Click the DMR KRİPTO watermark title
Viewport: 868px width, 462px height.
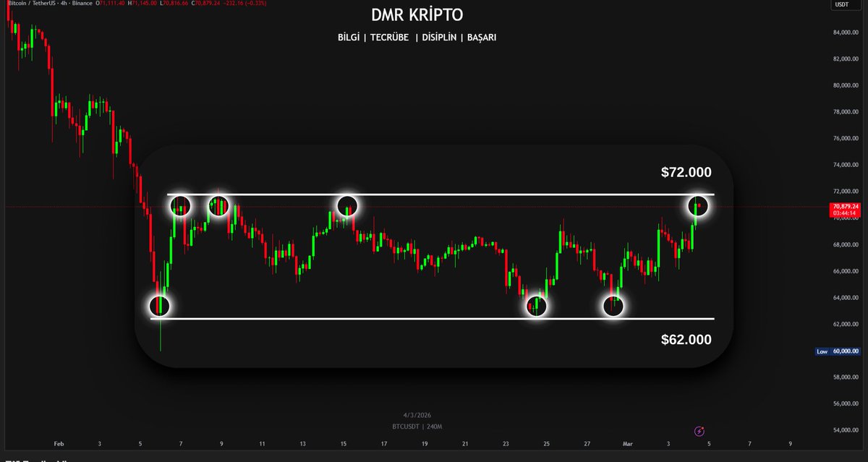pos(417,14)
